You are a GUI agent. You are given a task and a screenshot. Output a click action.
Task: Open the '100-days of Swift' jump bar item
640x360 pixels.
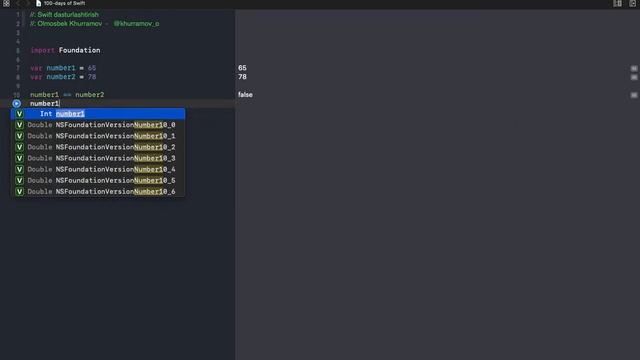point(64,3)
